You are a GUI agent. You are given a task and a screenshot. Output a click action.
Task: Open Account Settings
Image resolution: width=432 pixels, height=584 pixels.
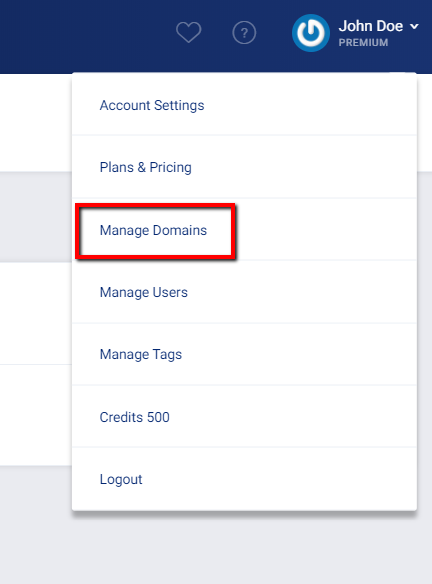pos(152,105)
